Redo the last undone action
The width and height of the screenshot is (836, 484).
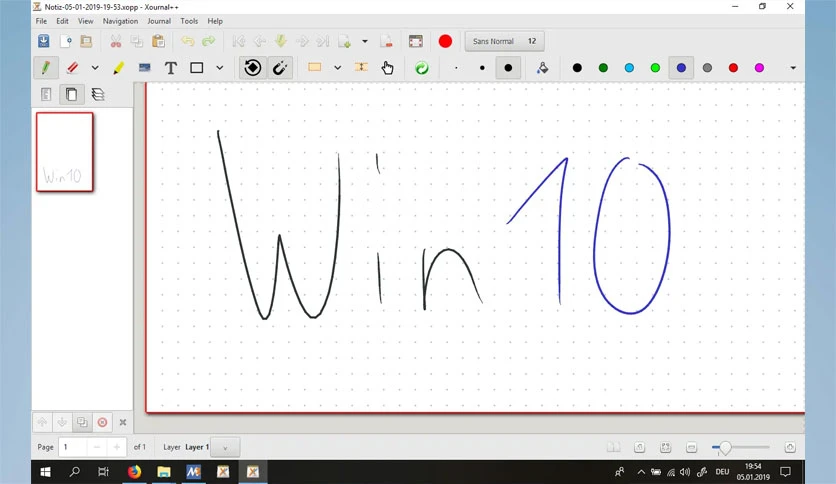[x=208, y=41]
